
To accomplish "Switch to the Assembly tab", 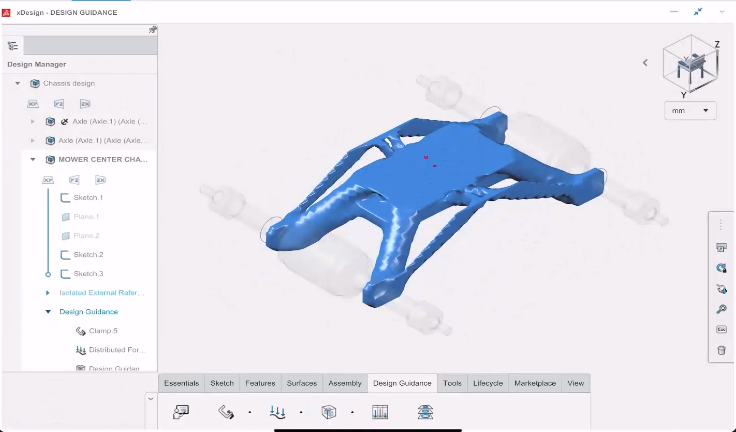I will tap(345, 383).
